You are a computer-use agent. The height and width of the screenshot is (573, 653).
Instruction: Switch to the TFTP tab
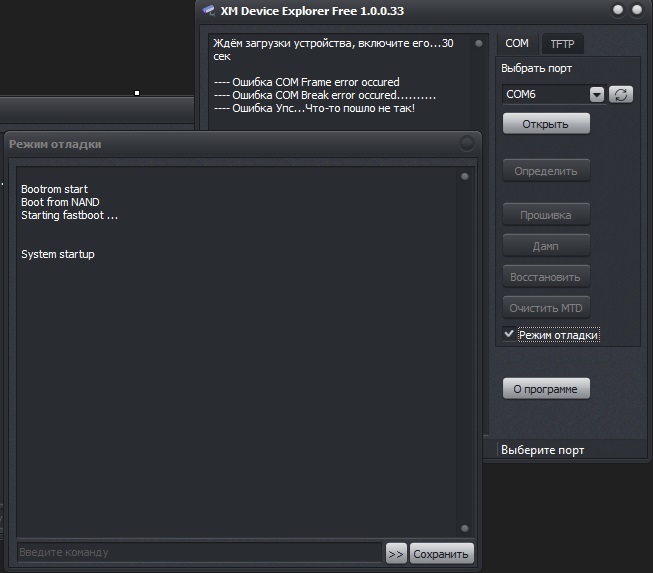tap(562, 44)
